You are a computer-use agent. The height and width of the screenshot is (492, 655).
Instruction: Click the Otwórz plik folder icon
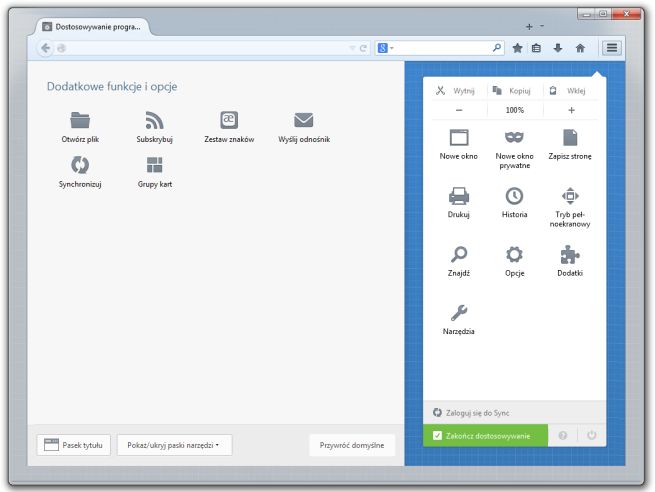(80, 120)
